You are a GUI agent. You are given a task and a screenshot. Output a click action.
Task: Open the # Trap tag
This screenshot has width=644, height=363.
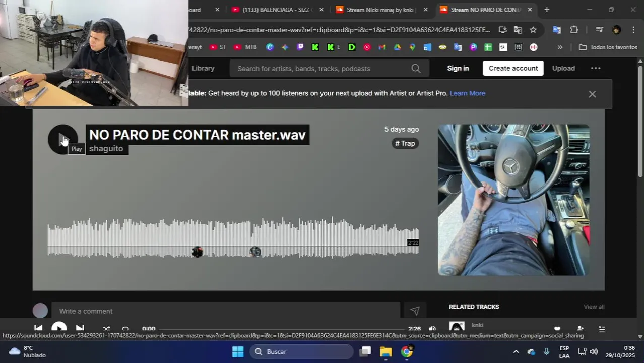tap(405, 143)
